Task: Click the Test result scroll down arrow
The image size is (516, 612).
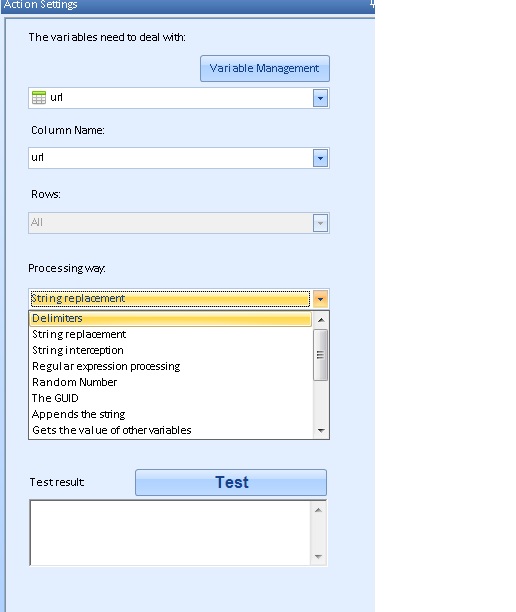Action: coord(318,557)
